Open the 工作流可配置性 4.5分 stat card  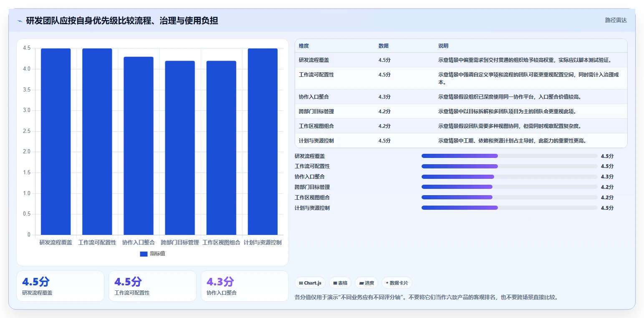click(x=152, y=286)
